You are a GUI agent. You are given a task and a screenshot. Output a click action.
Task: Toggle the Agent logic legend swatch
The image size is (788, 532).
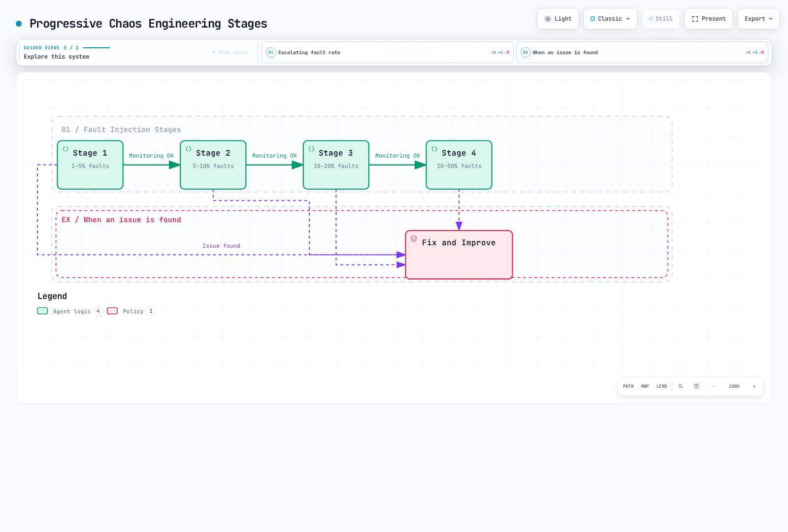coord(42,311)
